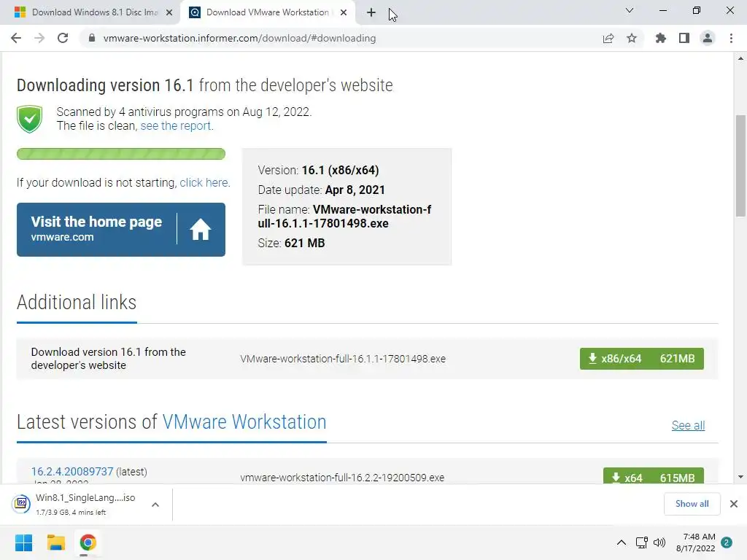The width and height of the screenshot is (747, 560).
Task: Open the side panel icon
Action: tap(684, 38)
